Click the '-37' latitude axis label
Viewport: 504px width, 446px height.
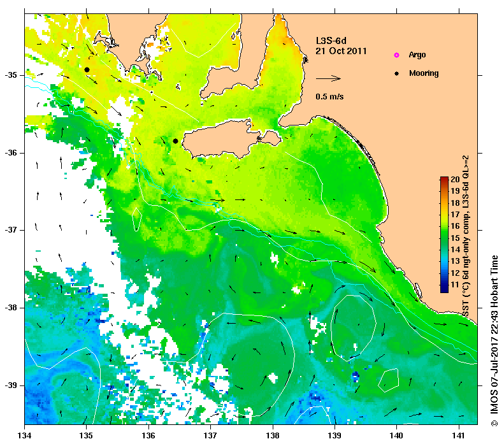(11, 230)
